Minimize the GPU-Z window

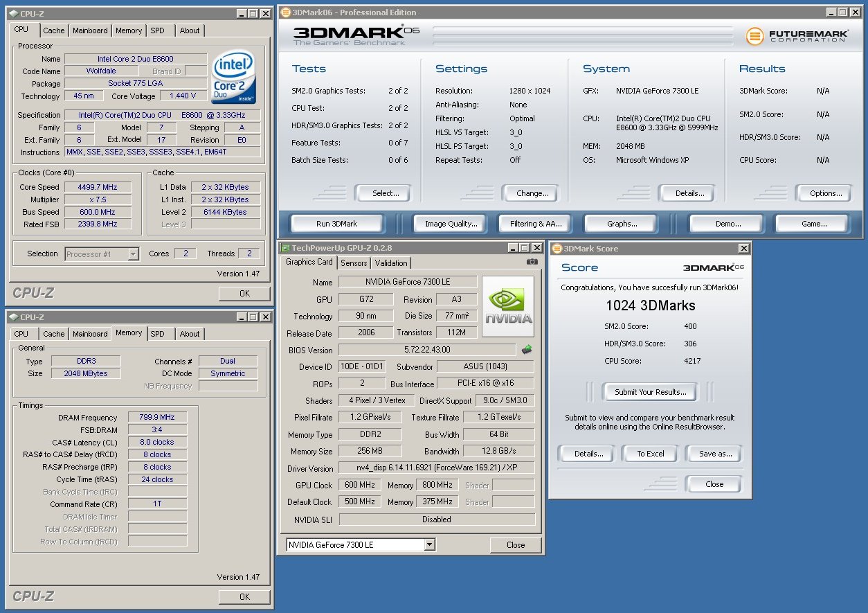point(512,248)
